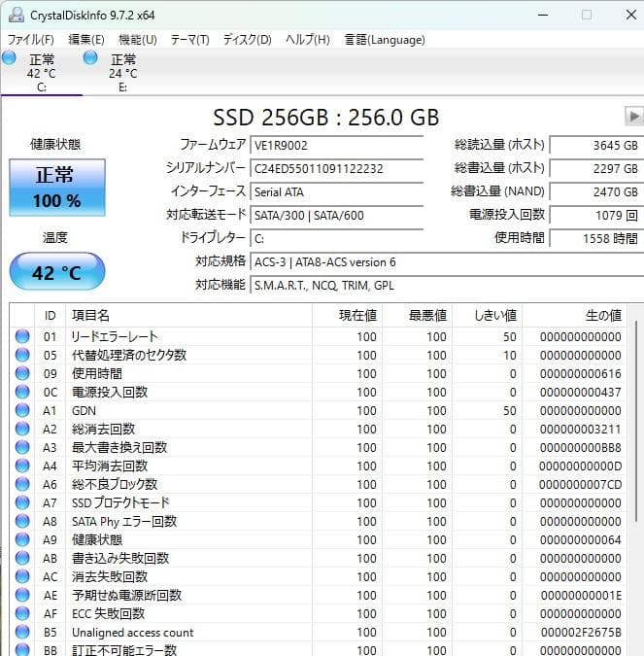Viewport: 644px width, 656px height.
Task: Click status icon for 書き込み失敗回数 row
Action: (x=22, y=558)
